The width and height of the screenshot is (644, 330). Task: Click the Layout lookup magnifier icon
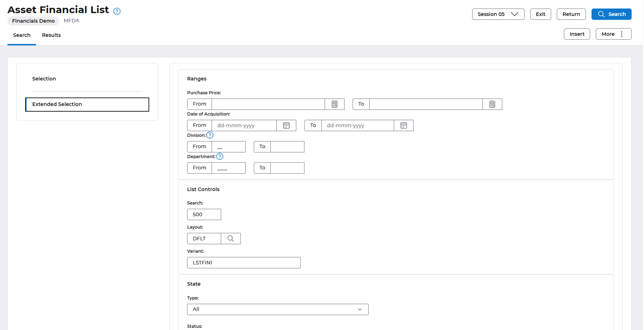(231, 239)
